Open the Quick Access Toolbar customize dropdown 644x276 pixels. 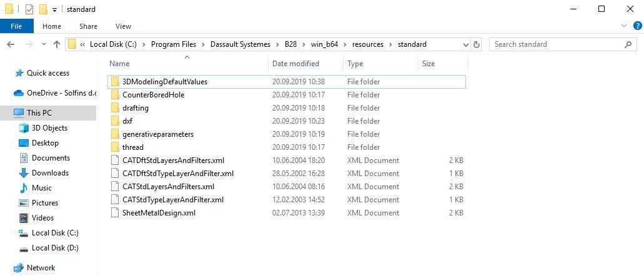tap(55, 10)
